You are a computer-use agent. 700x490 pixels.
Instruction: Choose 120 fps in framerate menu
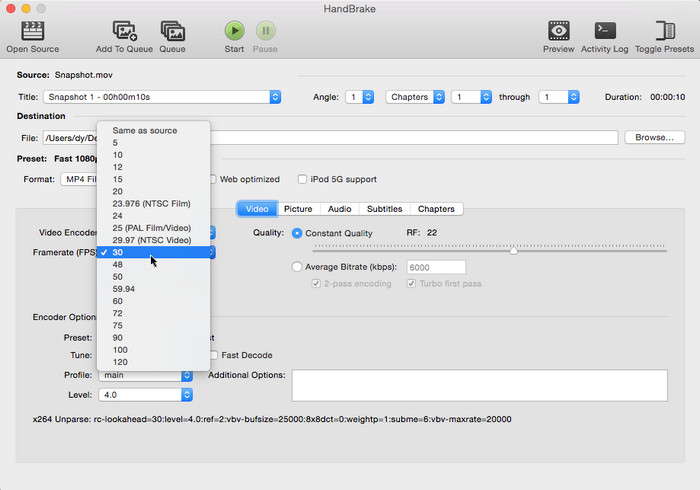click(153, 362)
